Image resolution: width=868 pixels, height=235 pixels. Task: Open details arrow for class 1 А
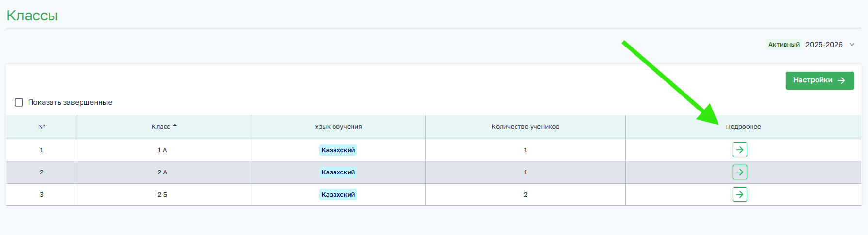click(x=739, y=150)
